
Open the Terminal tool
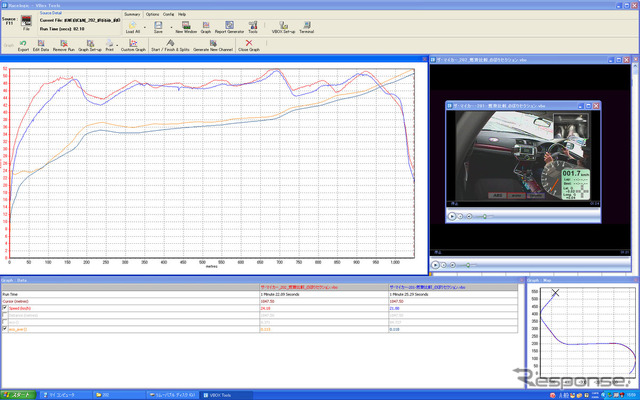(307, 25)
